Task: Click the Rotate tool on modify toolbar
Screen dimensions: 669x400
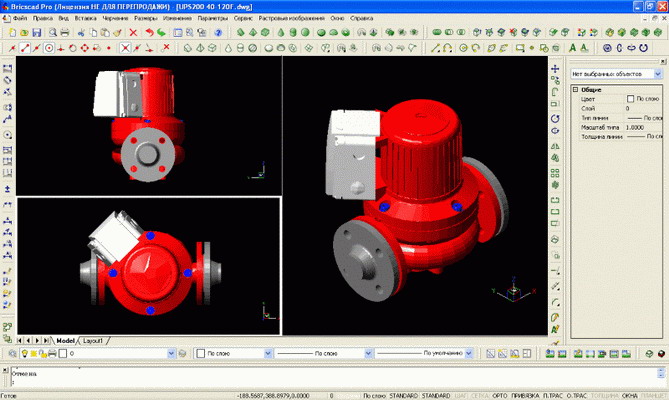Action: coord(555,119)
